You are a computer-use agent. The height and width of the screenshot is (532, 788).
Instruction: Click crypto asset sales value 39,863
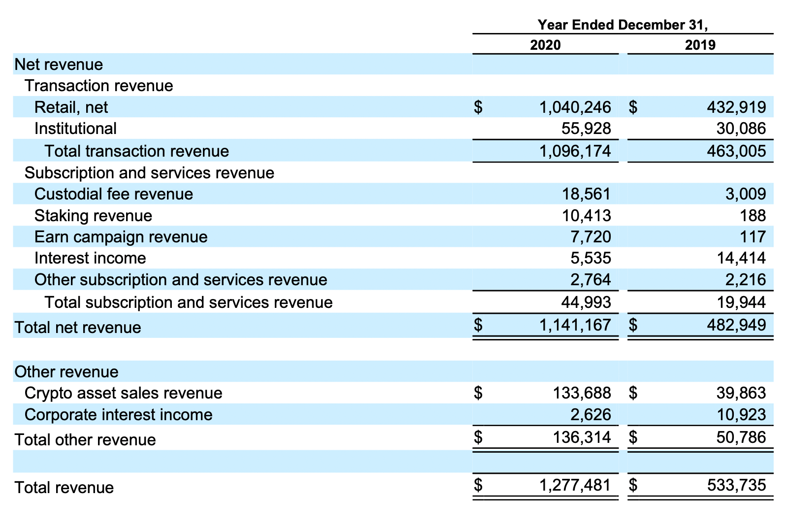741,393
